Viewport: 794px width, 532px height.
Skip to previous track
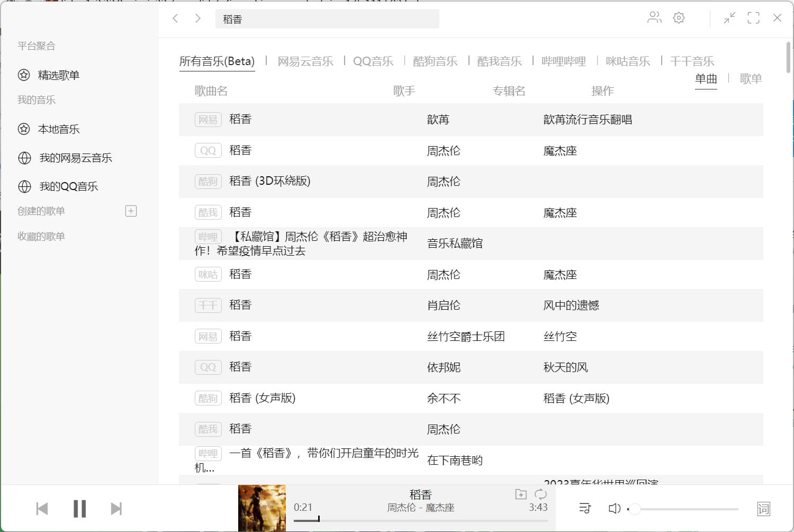(42, 509)
